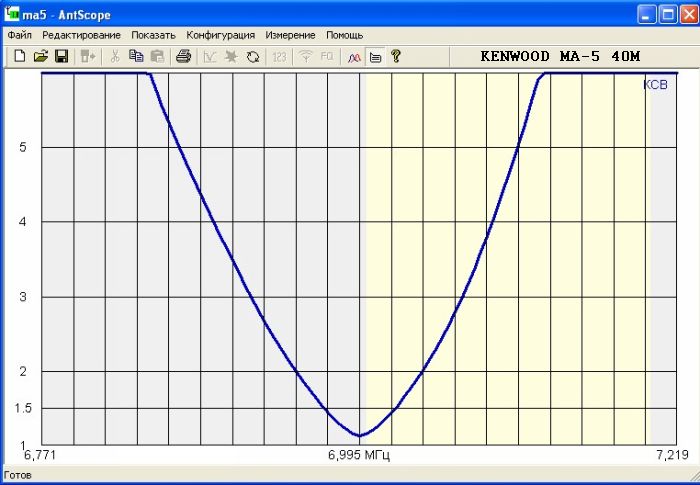Click the red-blue curves graph icon
Image resolution: width=700 pixels, height=485 pixels.
[354, 57]
